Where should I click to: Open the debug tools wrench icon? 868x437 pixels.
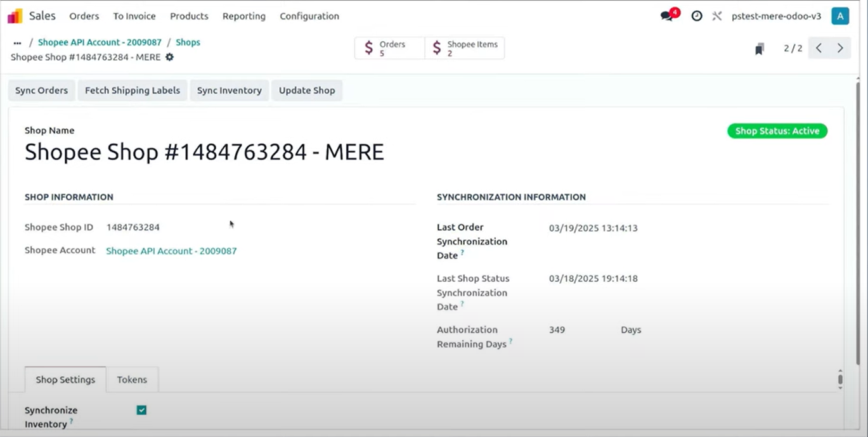point(717,16)
